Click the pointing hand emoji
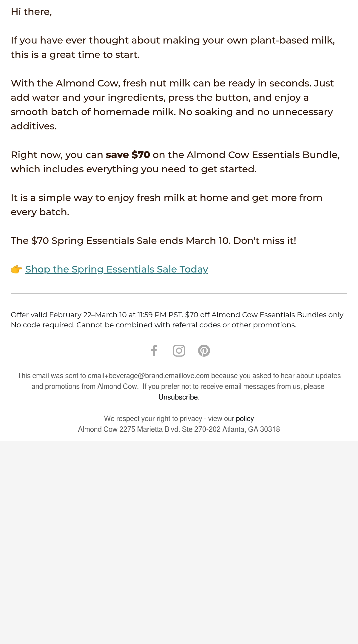The image size is (358, 644). (17, 269)
